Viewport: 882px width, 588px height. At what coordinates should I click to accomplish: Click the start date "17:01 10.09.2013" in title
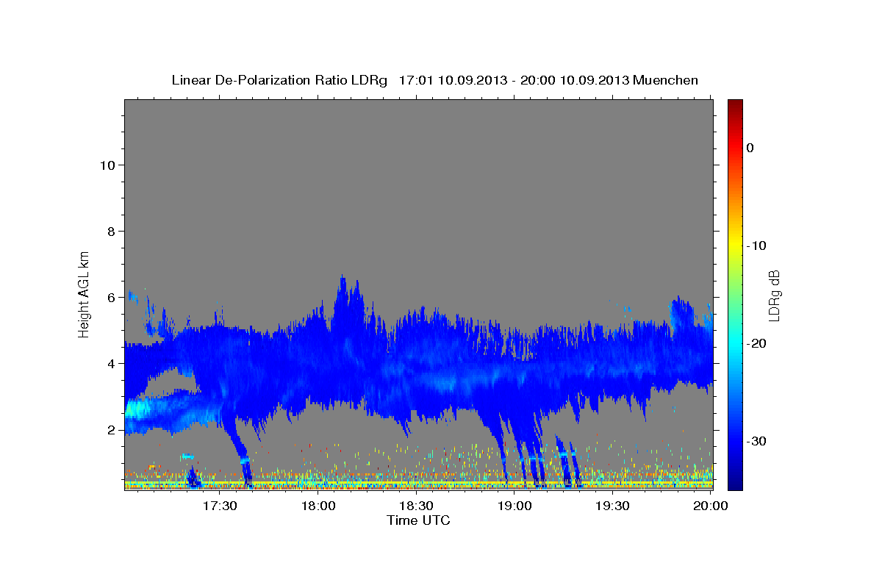[x=452, y=79]
